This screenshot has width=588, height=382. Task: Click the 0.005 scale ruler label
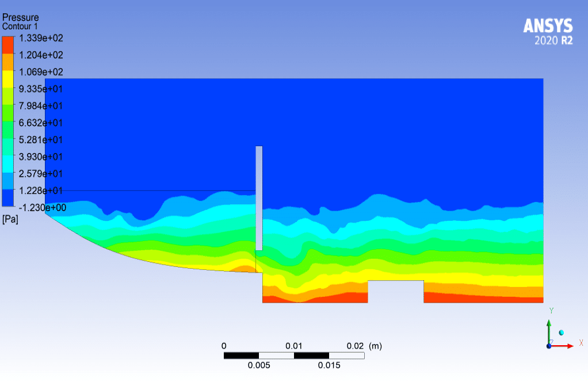click(259, 365)
